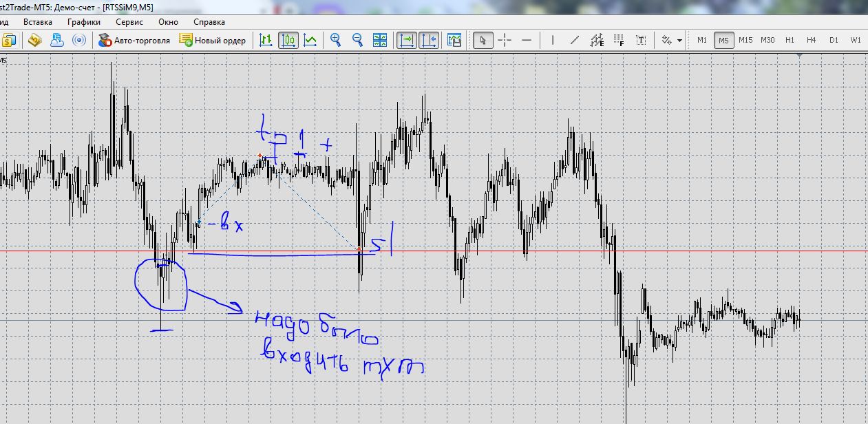Switch to M30 timeframe
The width and height of the screenshot is (868, 424).
pos(768,40)
